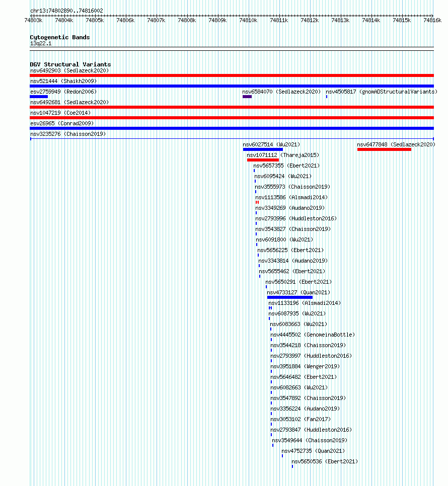Open the nsv3951884 (Wenger2019) label

coord(305,366)
